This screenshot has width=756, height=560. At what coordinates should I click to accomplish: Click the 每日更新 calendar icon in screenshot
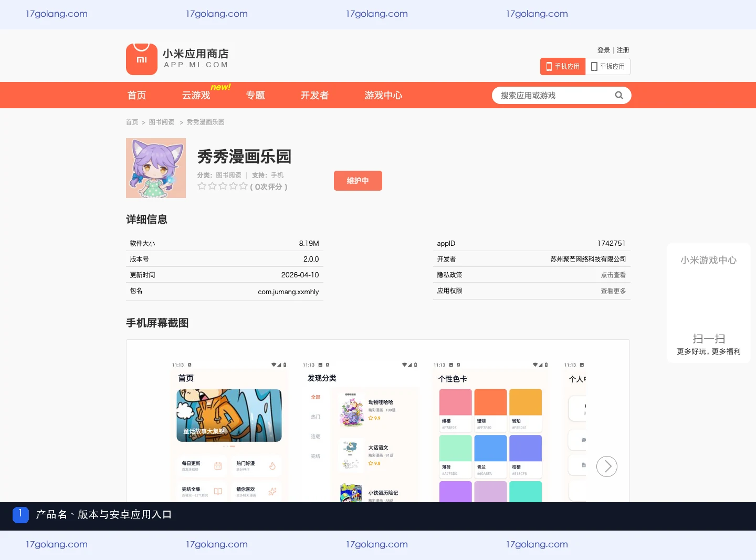218,466
